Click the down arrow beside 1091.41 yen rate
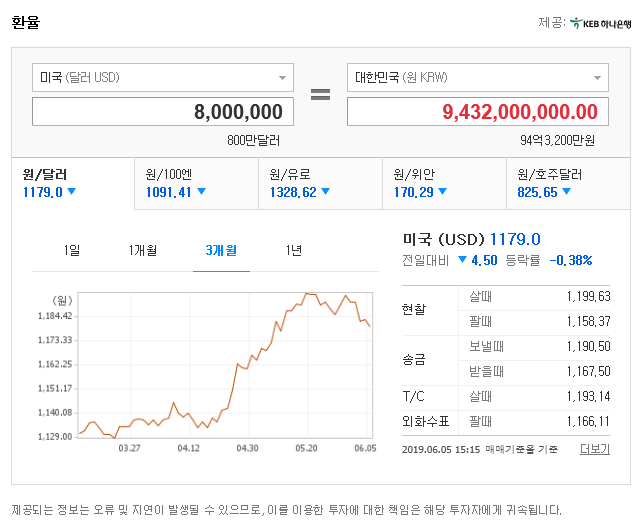642x524 pixels. pos(201,192)
